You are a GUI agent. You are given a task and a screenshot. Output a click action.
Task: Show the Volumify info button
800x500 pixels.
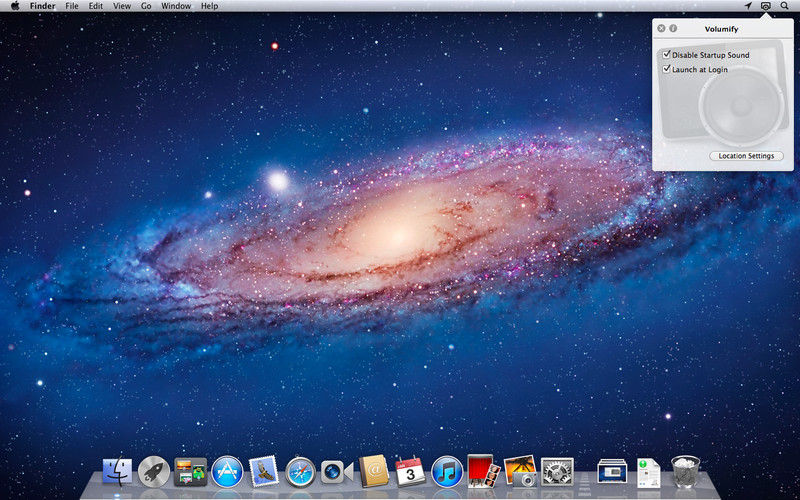(x=673, y=29)
